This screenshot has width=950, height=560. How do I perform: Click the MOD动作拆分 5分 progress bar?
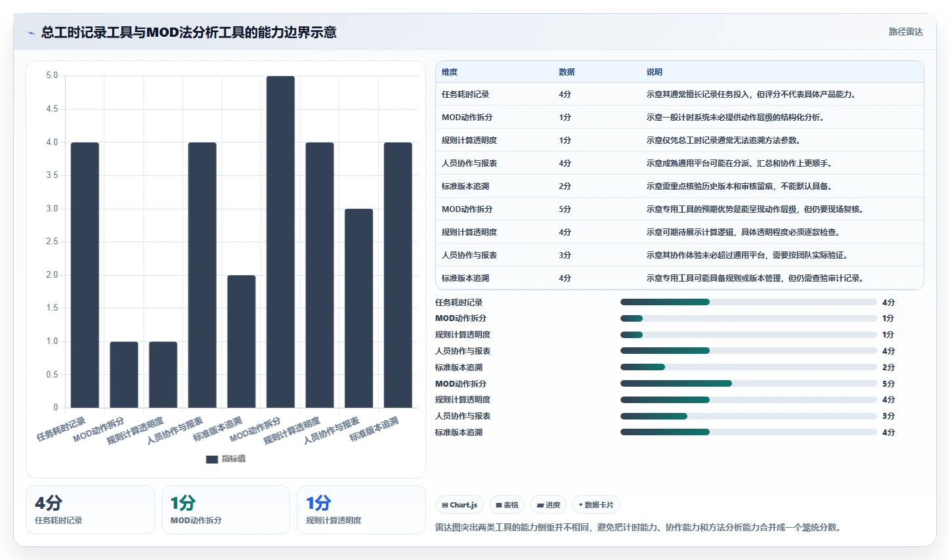click(748, 383)
